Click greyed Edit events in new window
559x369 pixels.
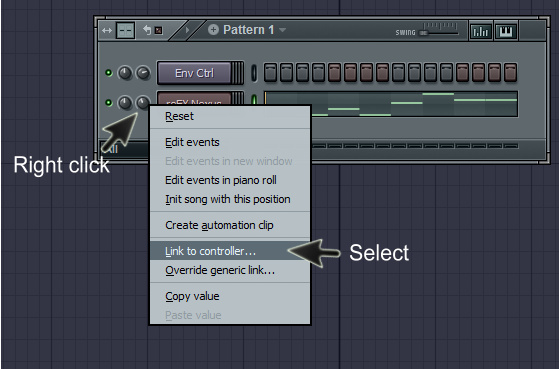click(x=230, y=161)
